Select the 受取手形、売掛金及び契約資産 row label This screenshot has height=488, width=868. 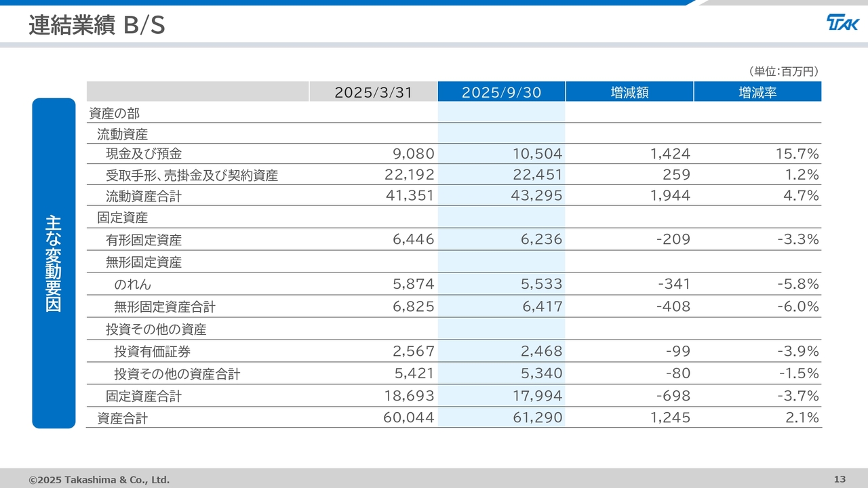192,176
